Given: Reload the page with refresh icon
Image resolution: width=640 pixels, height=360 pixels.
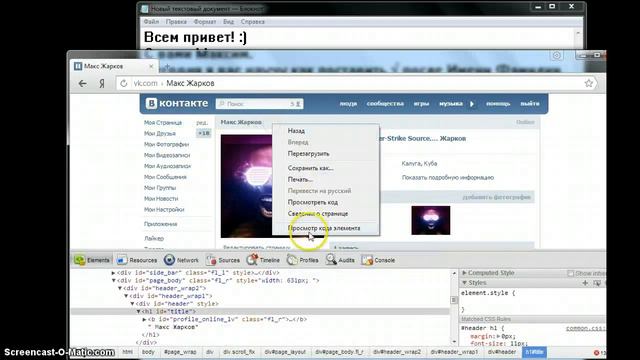Looking at the screenshot, I should pos(124,84).
